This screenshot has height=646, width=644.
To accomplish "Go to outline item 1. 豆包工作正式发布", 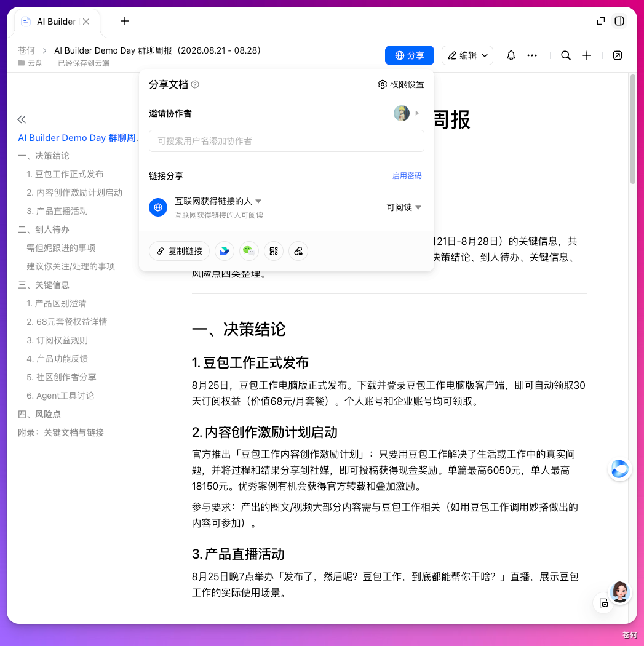I will pyautogui.click(x=65, y=174).
